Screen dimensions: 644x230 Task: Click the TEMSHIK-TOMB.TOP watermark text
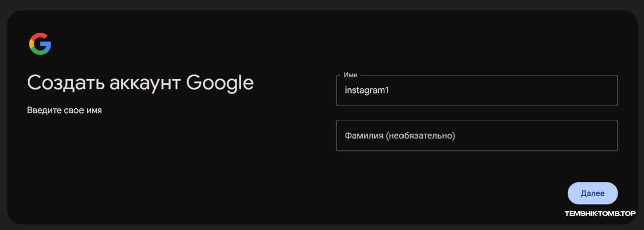[600, 214]
